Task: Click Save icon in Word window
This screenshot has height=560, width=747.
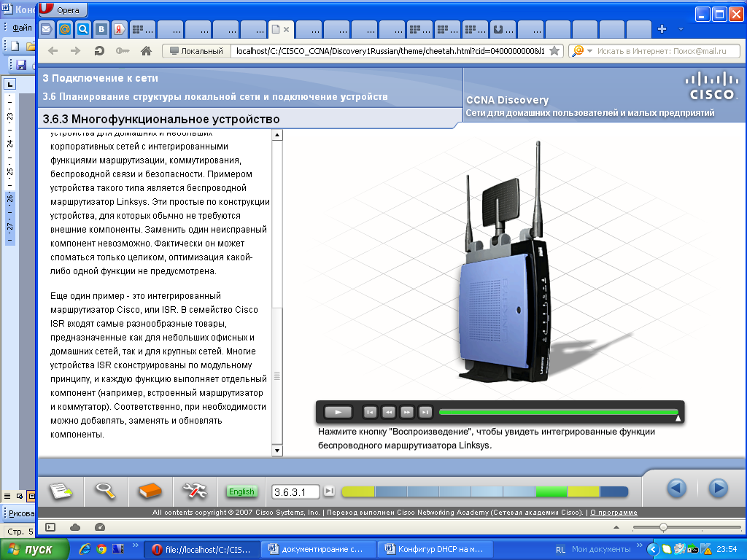Action: point(21,64)
